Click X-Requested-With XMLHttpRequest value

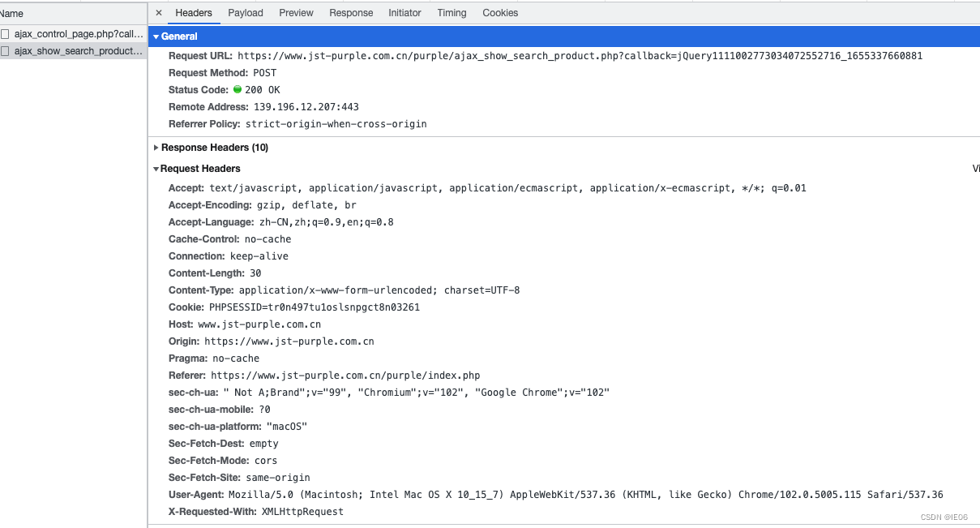[302, 512]
